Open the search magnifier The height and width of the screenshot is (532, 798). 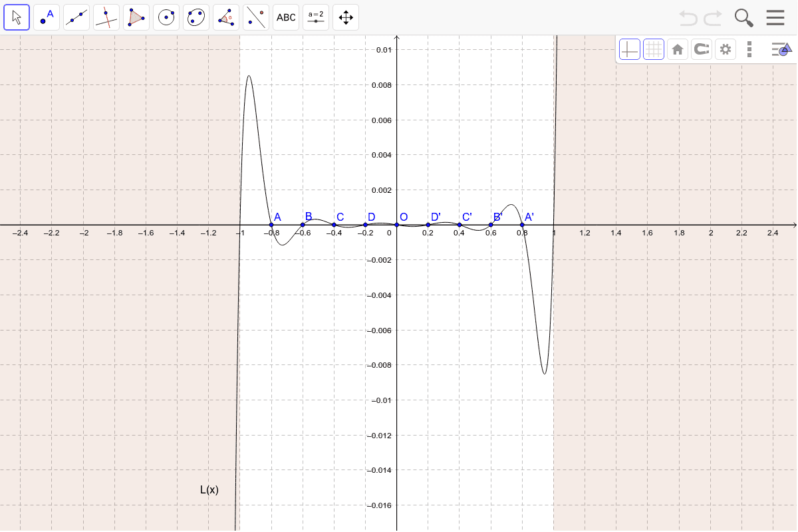[x=744, y=18]
